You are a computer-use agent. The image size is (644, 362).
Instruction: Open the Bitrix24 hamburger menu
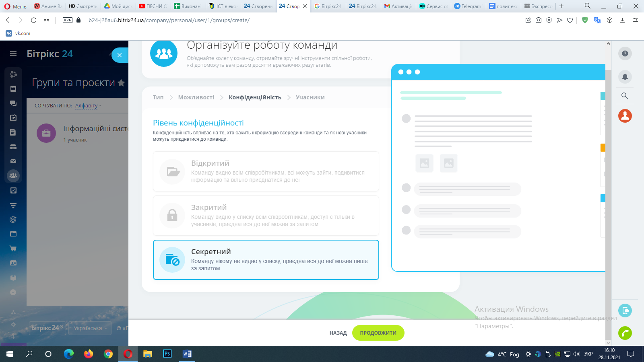coord(13,53)
